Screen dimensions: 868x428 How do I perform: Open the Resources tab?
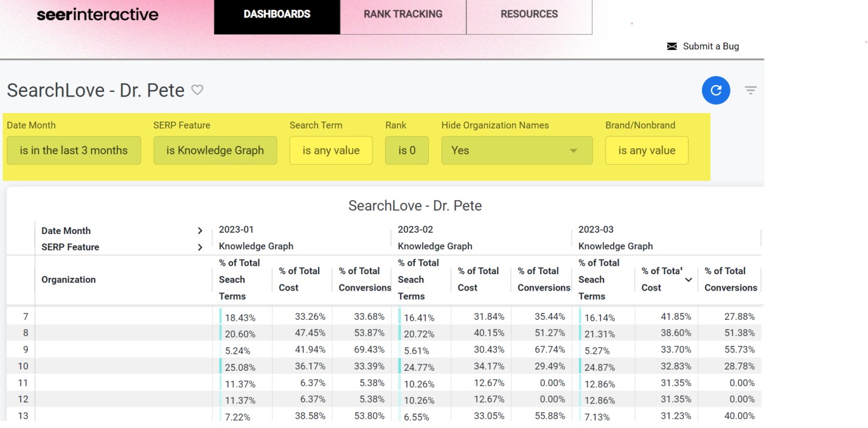tap(529, 14)
